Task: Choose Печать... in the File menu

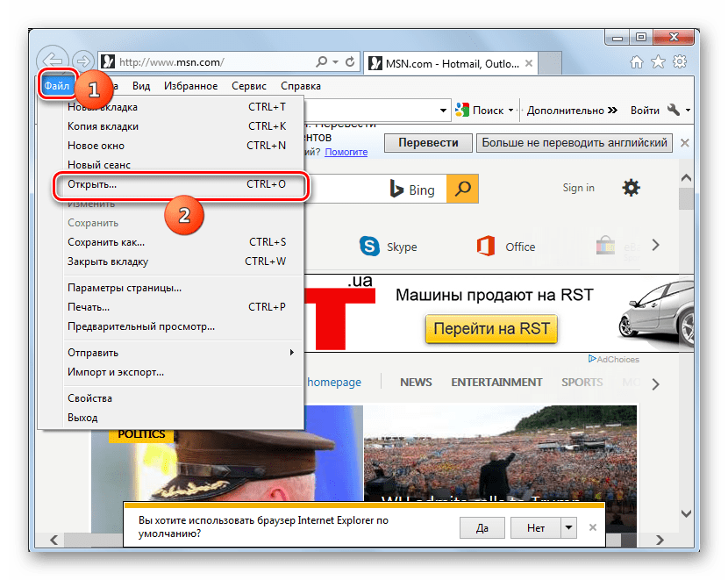Action: coord(89,307)
